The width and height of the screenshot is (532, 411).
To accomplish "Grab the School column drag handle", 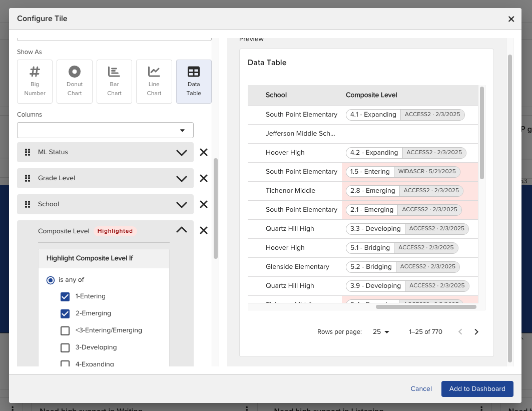I will click(x=28, y=204).
